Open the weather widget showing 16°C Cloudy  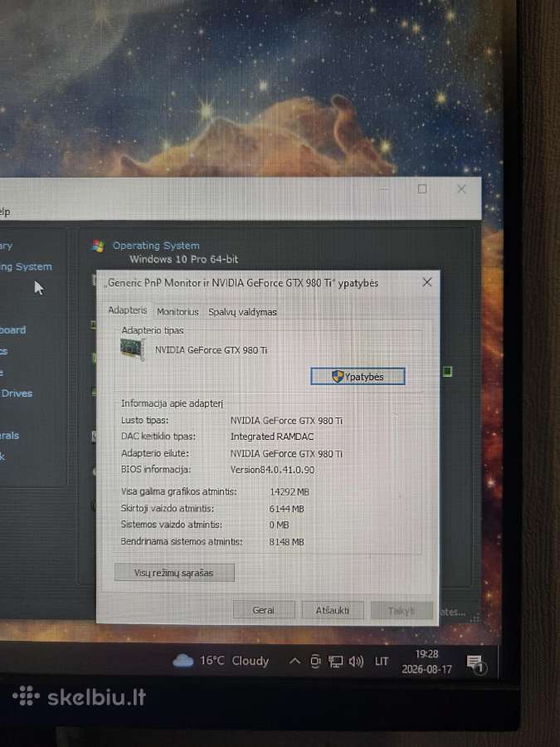221,661
